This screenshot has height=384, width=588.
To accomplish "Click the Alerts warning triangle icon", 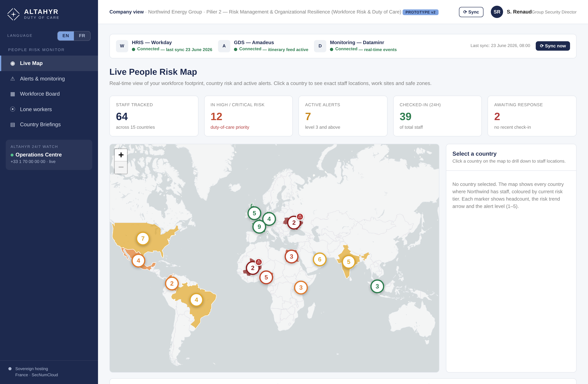I will [x=13, y=79].
